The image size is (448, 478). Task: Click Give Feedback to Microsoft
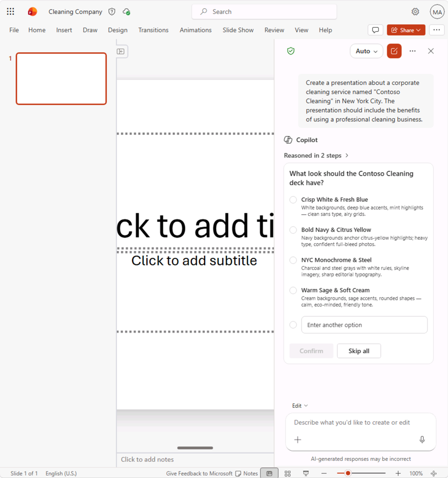click(x=199, y=474)
